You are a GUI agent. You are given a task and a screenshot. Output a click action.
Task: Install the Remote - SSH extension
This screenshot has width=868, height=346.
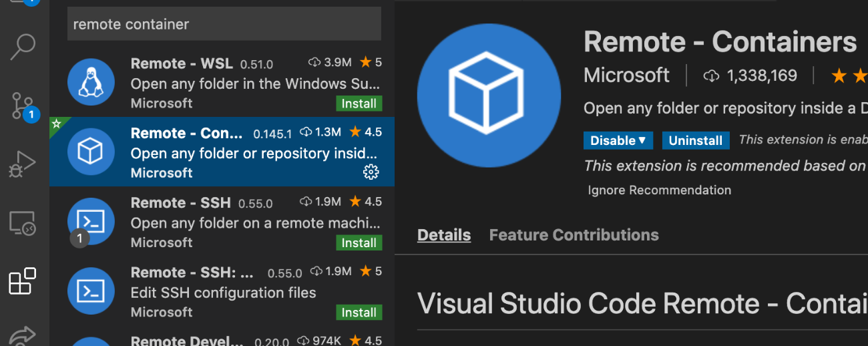coord(359,243)
